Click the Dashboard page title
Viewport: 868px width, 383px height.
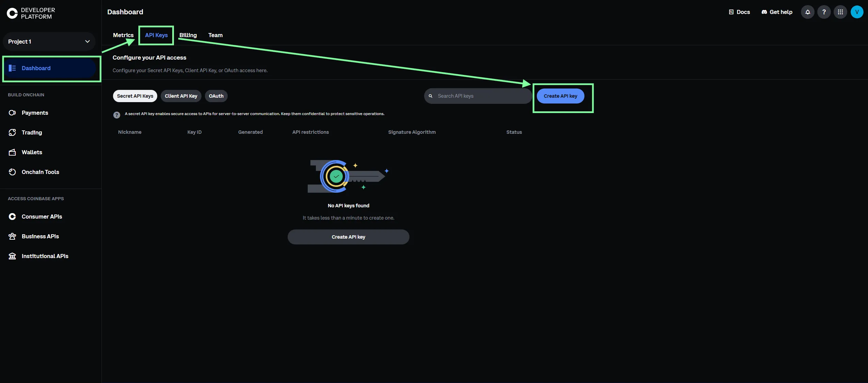[x=125, y=12]
